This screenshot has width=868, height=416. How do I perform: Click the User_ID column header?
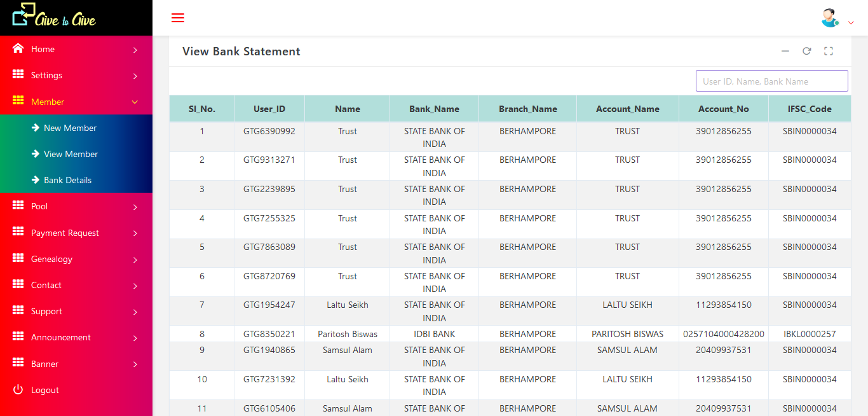click(269, 109)
